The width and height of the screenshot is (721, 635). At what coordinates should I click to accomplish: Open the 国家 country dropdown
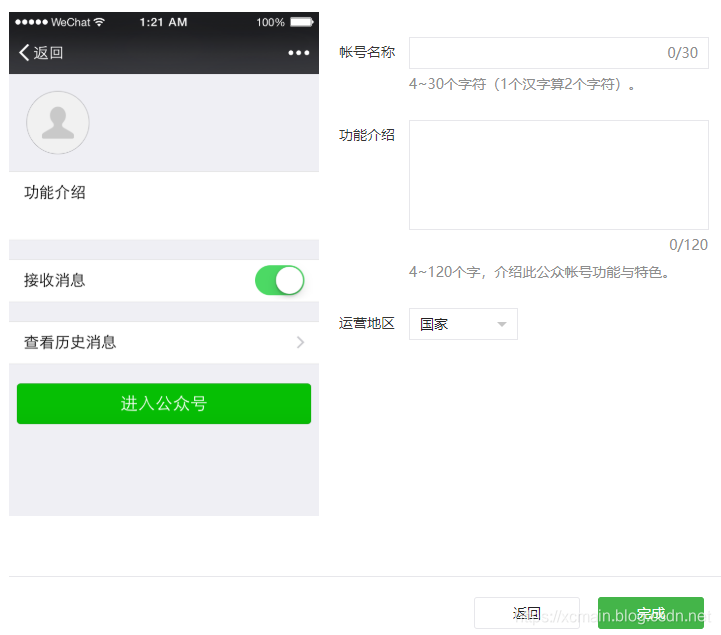pyautogui.click(x=463, y=324)
